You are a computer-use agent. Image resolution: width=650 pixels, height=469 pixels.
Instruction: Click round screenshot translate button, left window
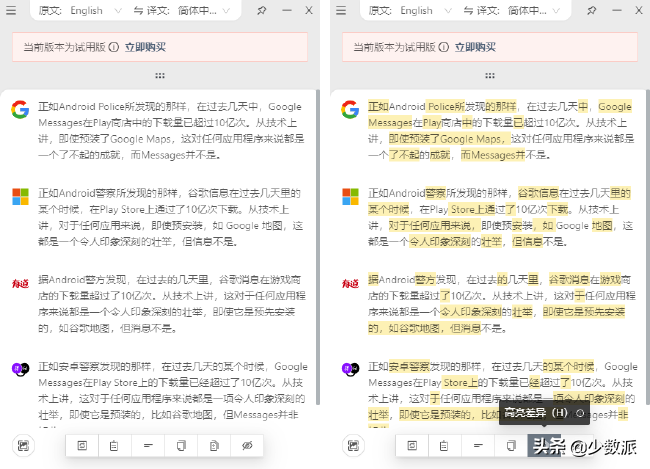click(x=23, y=446)
